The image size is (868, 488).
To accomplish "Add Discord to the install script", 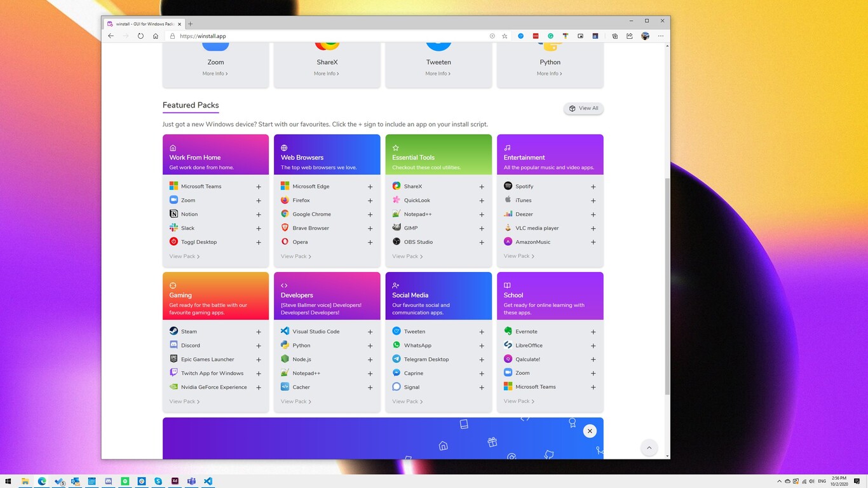I will (258, 345).
